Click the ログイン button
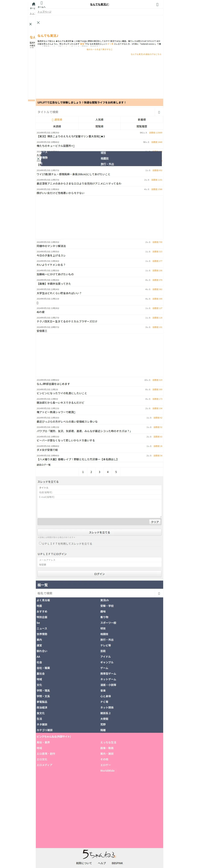Image resolution: width=199 pixels, height=868 pixels. [x=99, y=574]
